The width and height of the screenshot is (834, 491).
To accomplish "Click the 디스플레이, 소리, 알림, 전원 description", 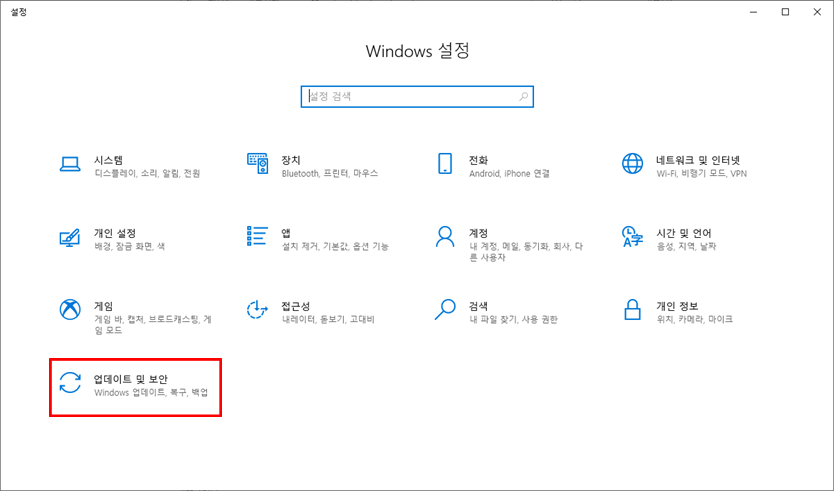I will pyautogui.click(x=147, y=173).
